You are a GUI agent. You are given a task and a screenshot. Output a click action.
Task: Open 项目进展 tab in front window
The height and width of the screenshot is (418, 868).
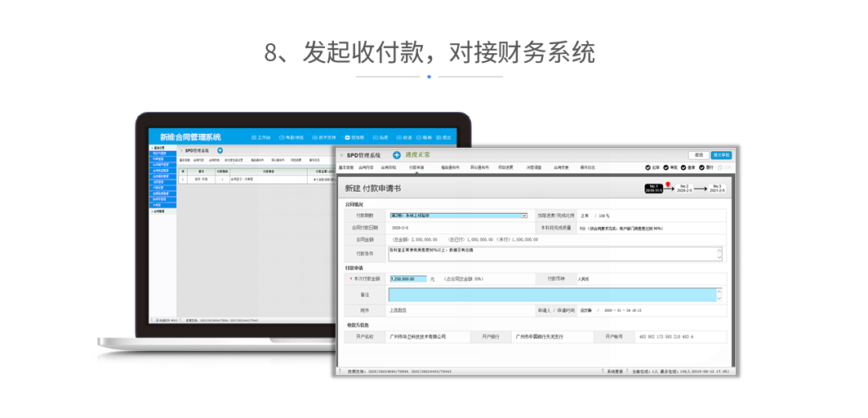tap(506, 167)
